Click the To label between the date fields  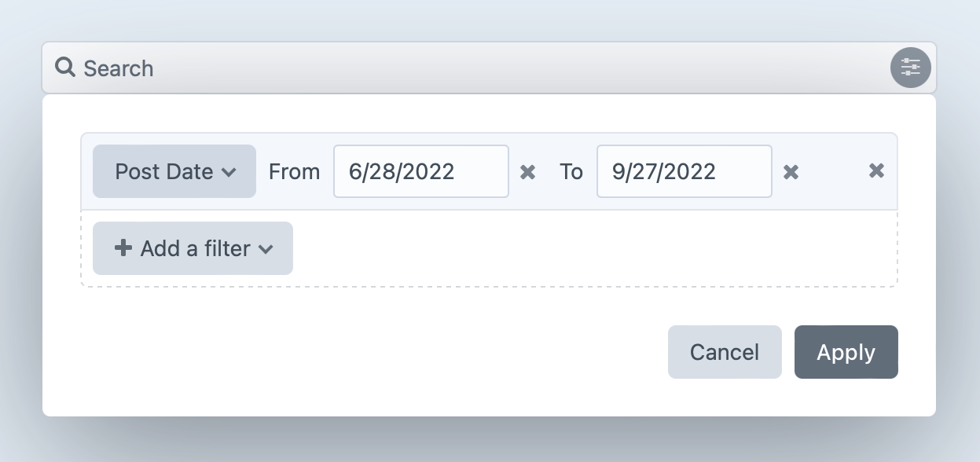pos(571,172)
